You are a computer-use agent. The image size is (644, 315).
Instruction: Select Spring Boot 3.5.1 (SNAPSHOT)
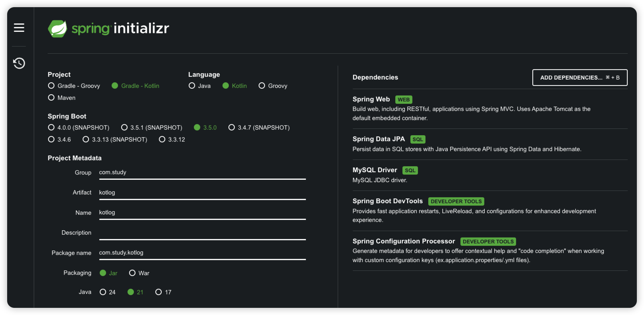tap(152, 128)
